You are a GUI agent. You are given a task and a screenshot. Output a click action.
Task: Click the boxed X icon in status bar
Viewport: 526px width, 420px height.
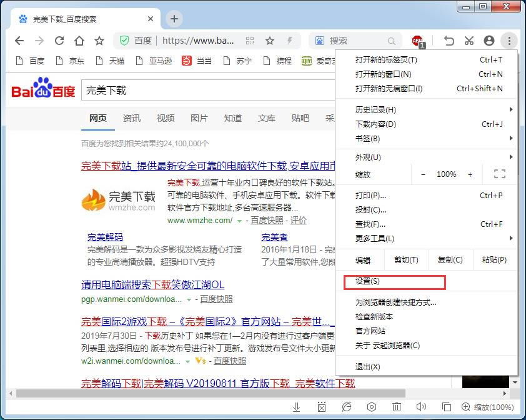tap(321, 407)
